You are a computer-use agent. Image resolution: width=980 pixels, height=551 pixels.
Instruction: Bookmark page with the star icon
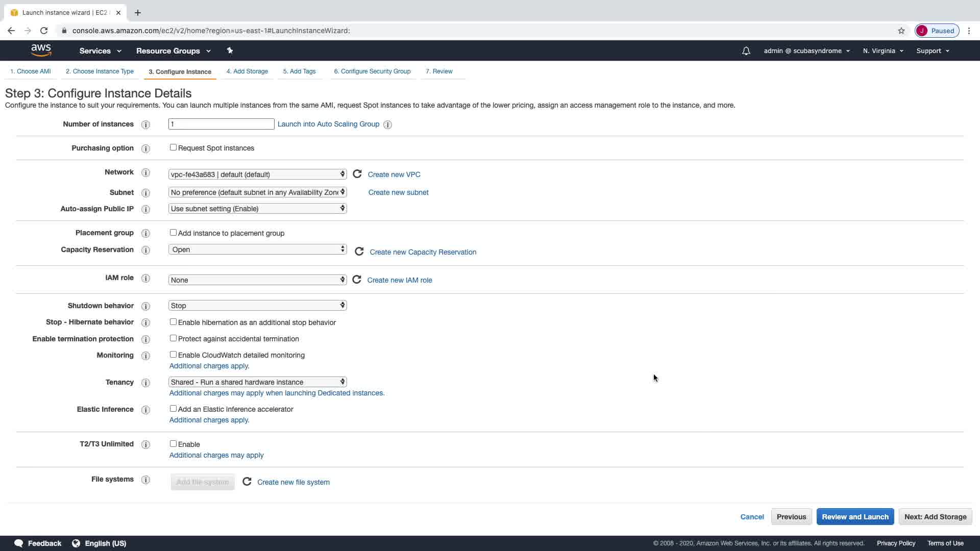pos(901,31)
